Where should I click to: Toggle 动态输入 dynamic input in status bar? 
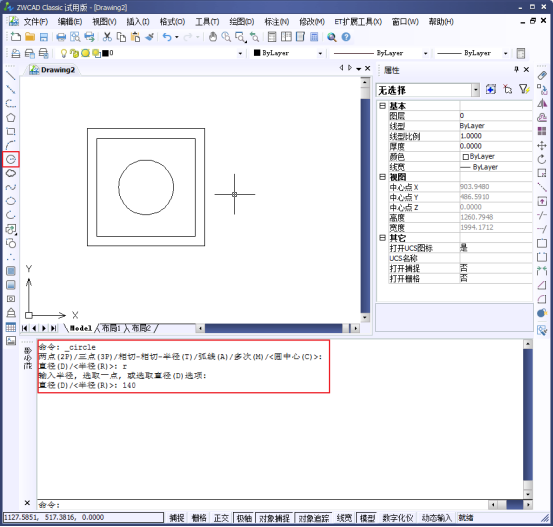coord(437,518)
